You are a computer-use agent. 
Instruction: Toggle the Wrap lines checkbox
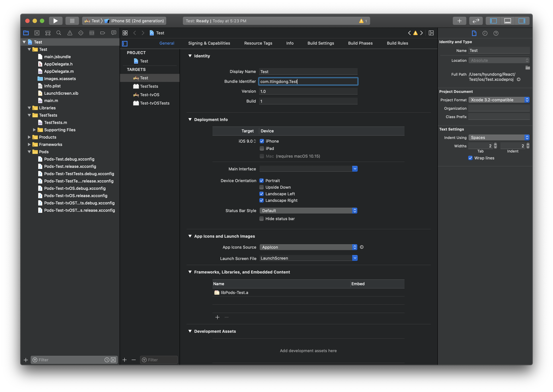pyautogui.click(x=470, y=158)
